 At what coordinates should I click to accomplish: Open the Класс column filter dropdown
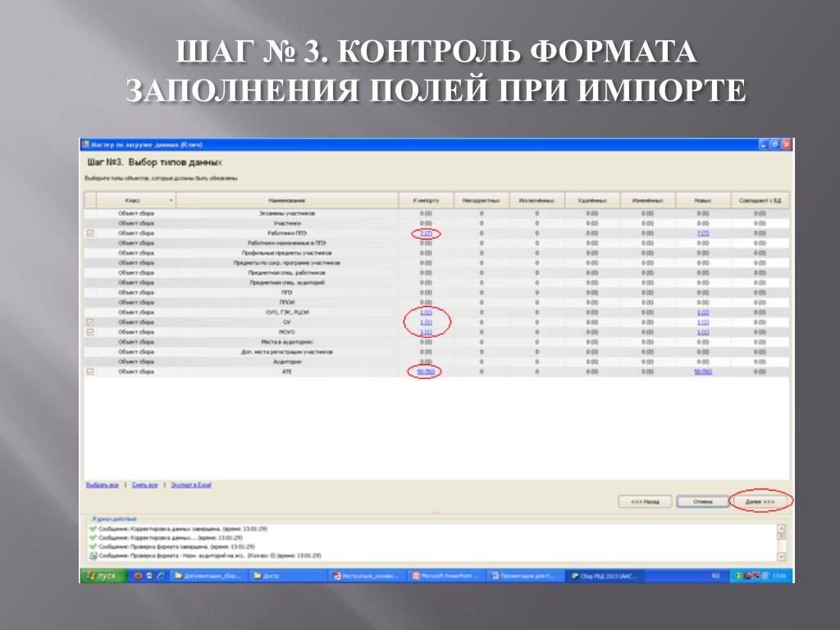171,200
